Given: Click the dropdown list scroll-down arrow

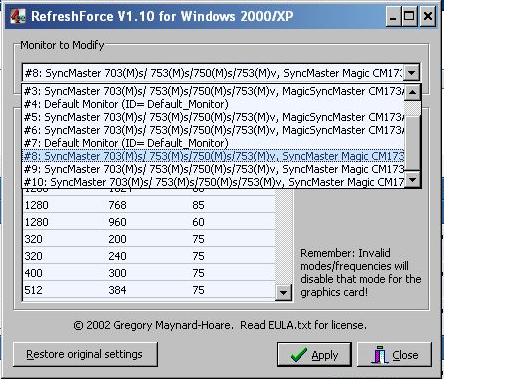Looking at the screenshot, I should [412, 180].
